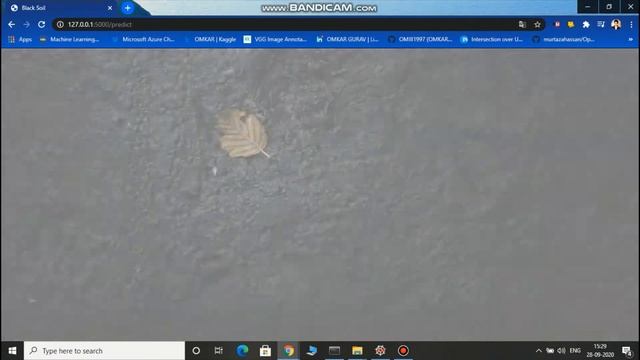
Task: Show hidden system tray icons
Action: pos(539,351)
